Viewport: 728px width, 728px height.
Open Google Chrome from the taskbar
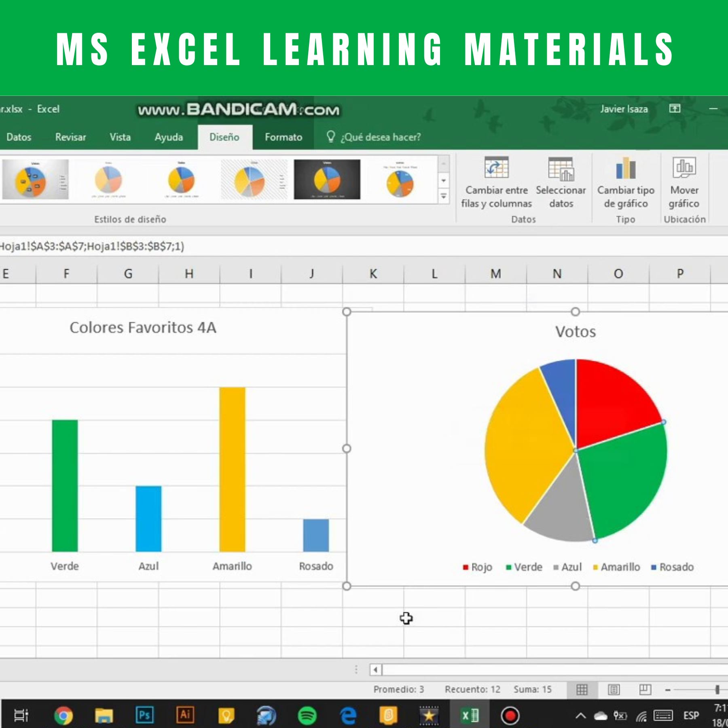(63, 715)
